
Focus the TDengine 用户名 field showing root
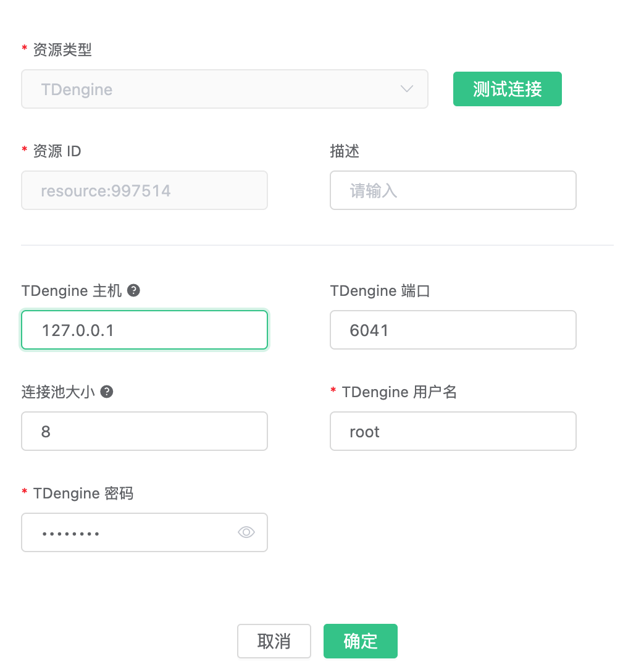[453, 431]
